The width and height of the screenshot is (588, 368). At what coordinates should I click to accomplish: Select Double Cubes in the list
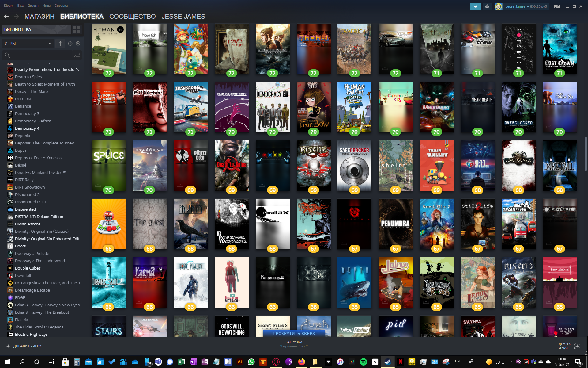[x=28, y=268]
